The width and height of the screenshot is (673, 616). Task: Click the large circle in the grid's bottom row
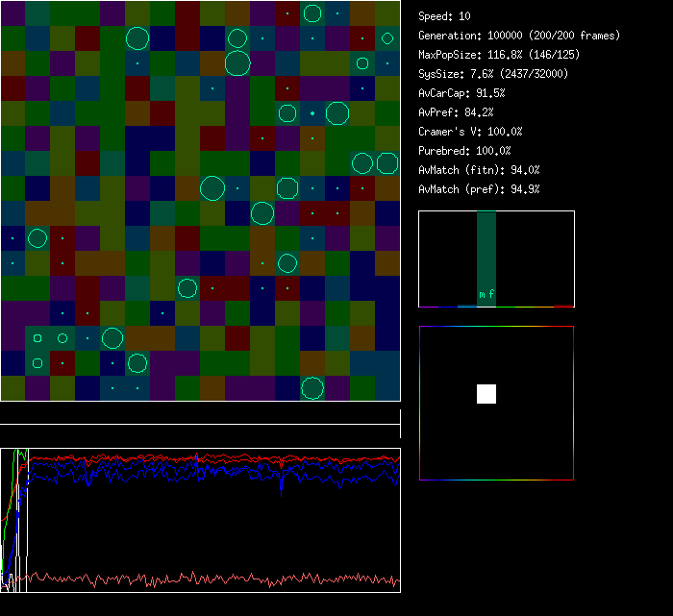point(312,388)
